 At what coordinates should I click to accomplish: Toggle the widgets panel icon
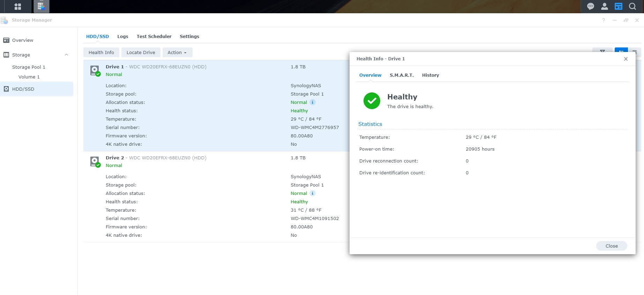pyautogui.click(x=619, y=6)
